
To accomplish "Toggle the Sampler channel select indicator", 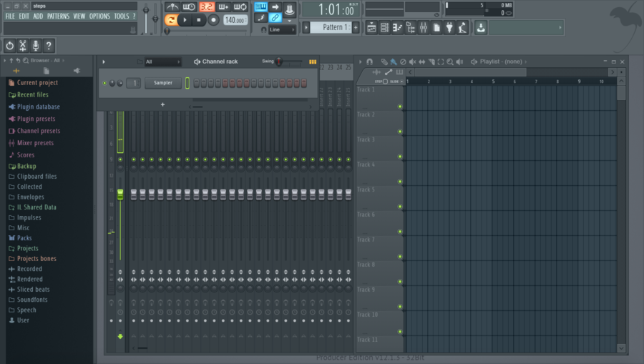I will (x=187, y=83).
